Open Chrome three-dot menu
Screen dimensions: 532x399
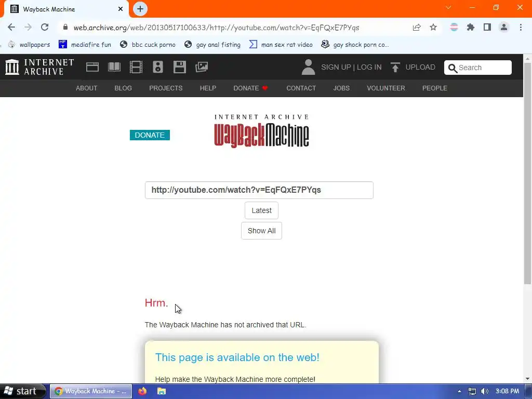click(521, 28)
